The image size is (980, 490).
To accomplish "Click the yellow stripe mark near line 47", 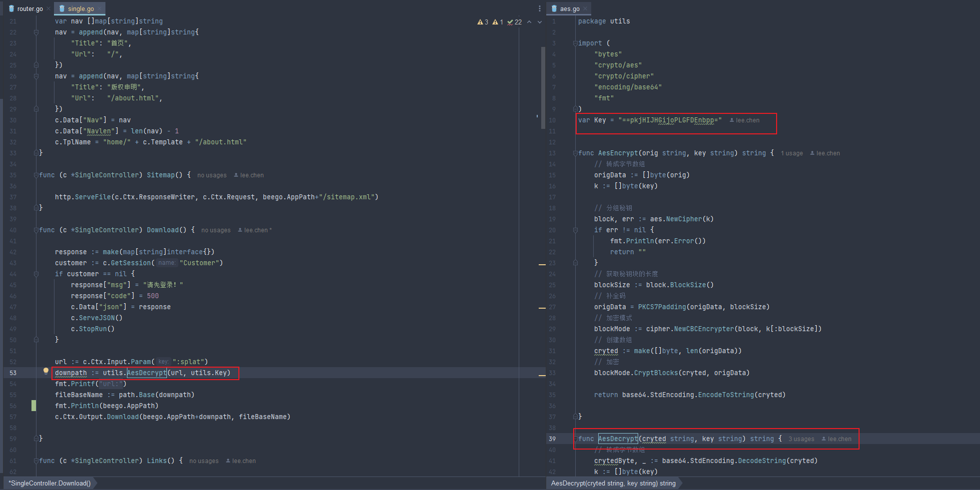I will [542, 308].
